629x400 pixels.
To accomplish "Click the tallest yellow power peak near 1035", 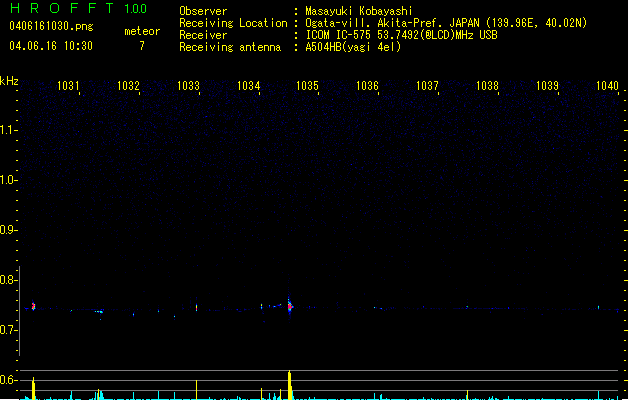I will [x=290, y=385].
